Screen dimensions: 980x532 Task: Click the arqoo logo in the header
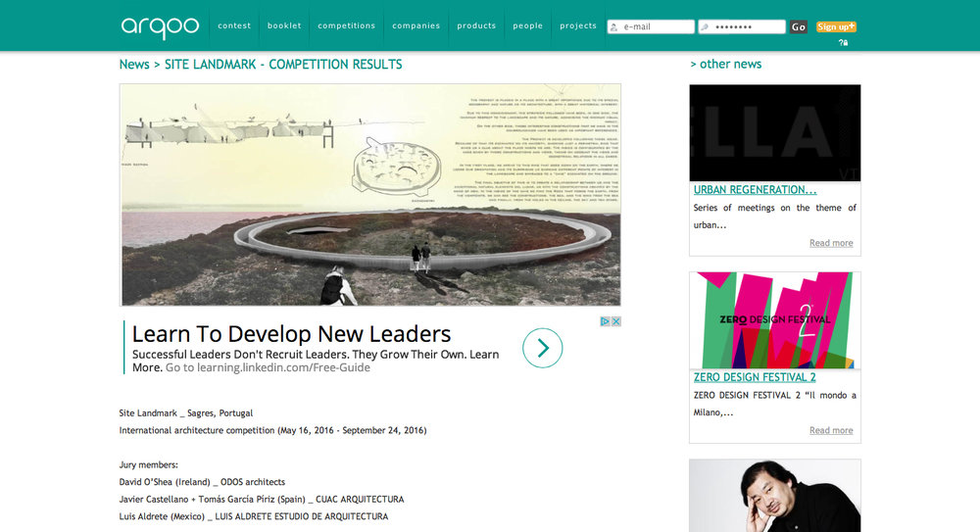click(x=160, y=26)
